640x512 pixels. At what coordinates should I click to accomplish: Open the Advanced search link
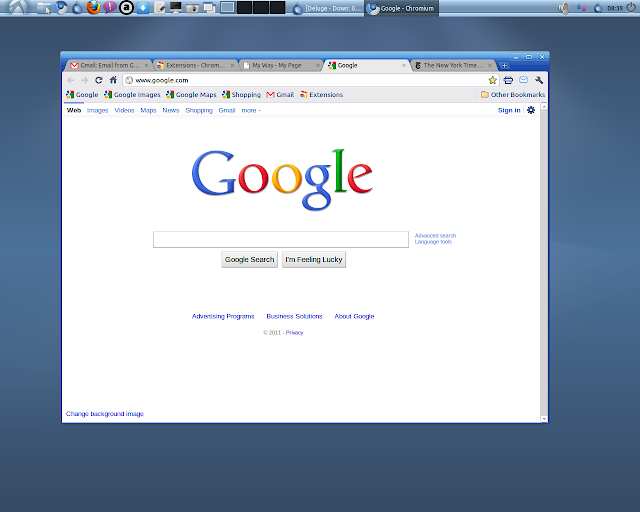coord(435,236)
